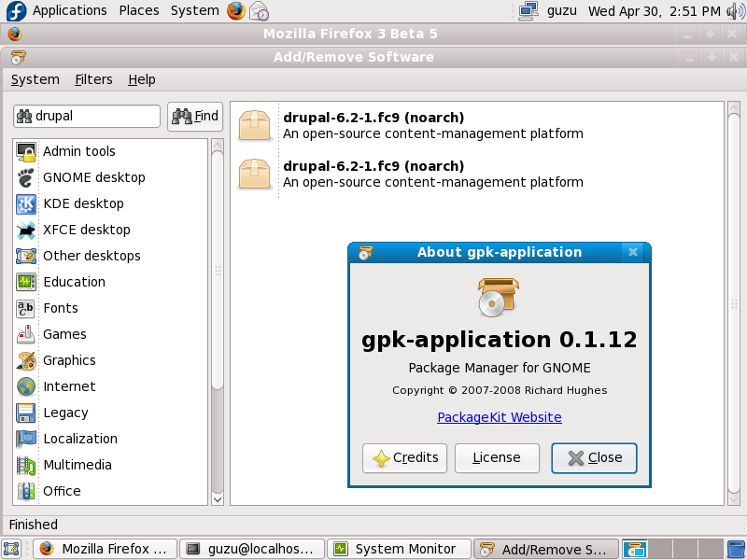Switch to System Monitor taskbar button
Viewport: 747px width, 560px height.
[x=400, y=549]
